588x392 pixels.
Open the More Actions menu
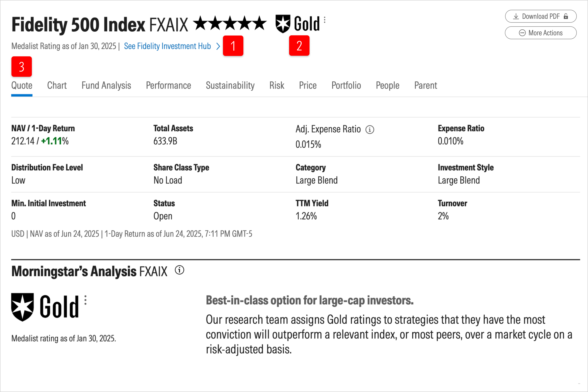[x=540, y=33]
